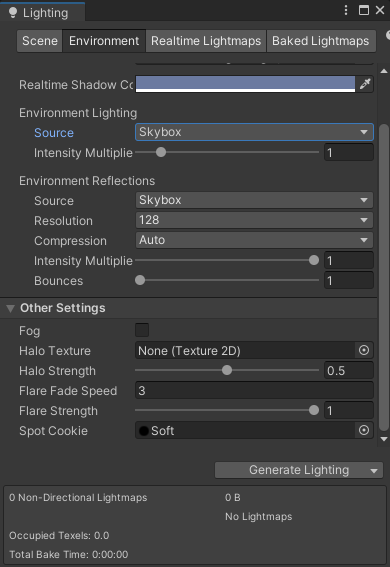Enable the Fog checkbox

coord(142,330)
